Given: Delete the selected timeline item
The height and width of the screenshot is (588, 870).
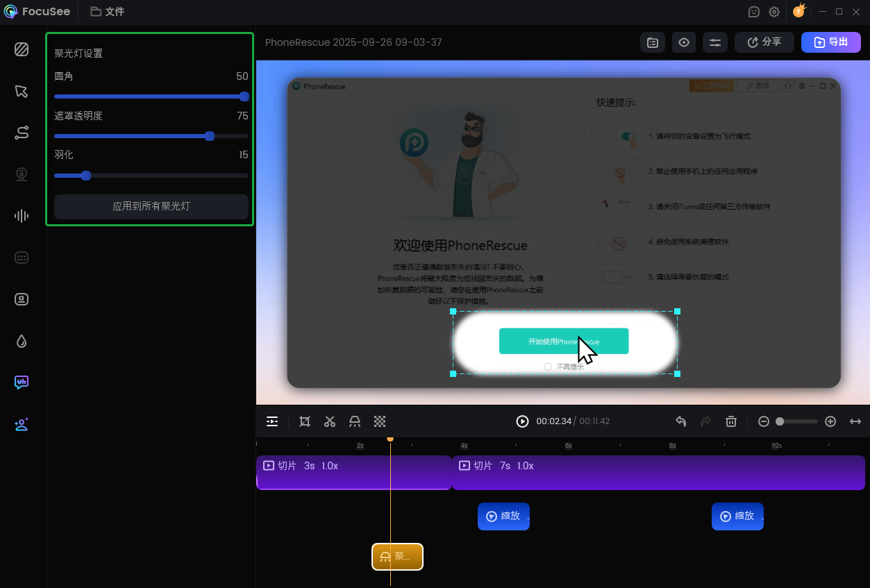Looking at the screenshot, I should [731, 421].
